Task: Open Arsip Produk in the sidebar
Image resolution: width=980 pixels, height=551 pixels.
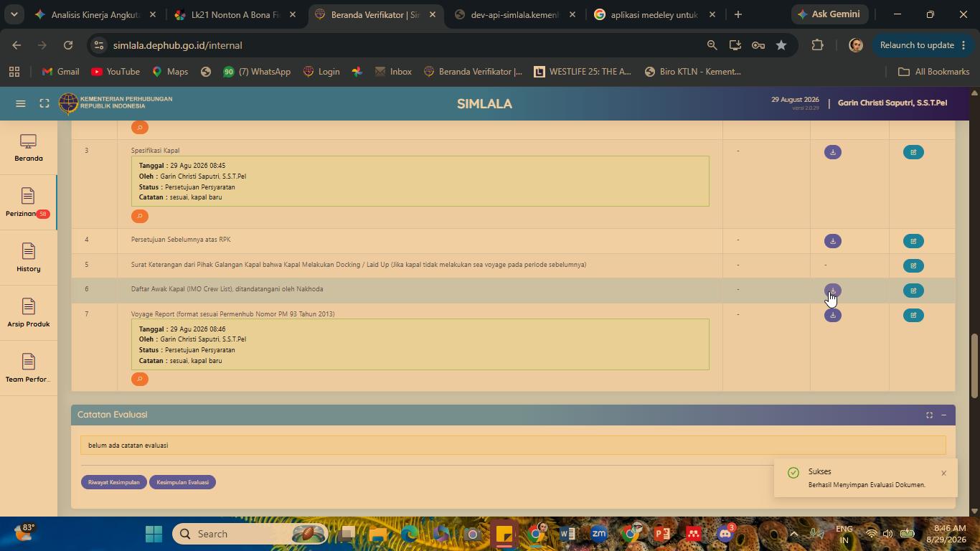Action: click(x=28, y=314)
